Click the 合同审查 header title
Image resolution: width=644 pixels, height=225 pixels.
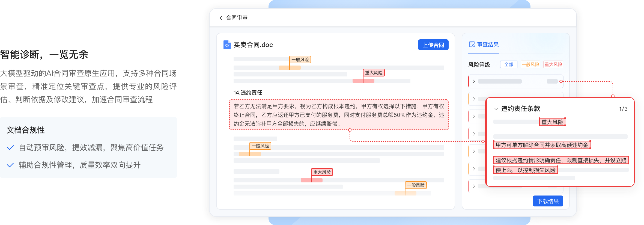point(237,18)
